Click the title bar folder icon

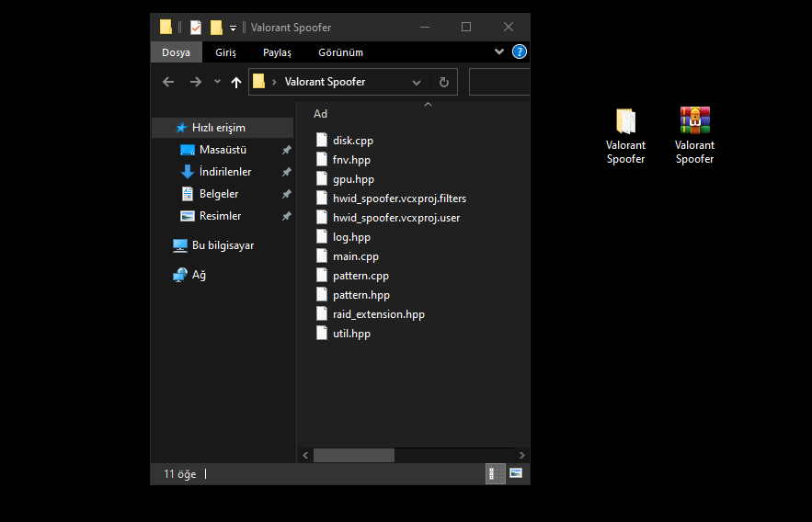(x=166, y=27)
